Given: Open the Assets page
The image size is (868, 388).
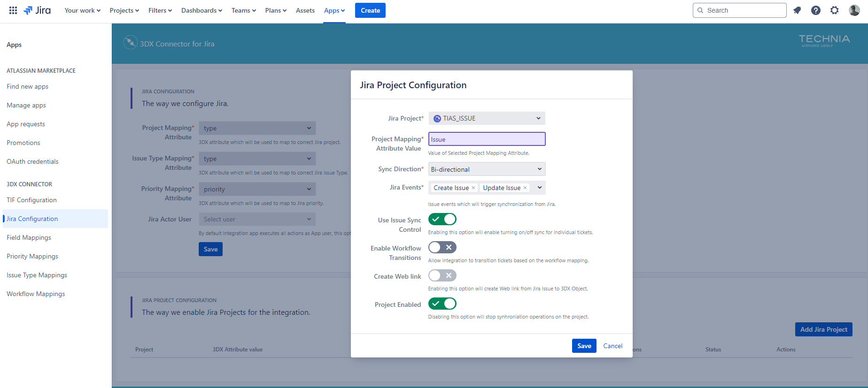Looking at the screenshot, I should click(305, 10).
